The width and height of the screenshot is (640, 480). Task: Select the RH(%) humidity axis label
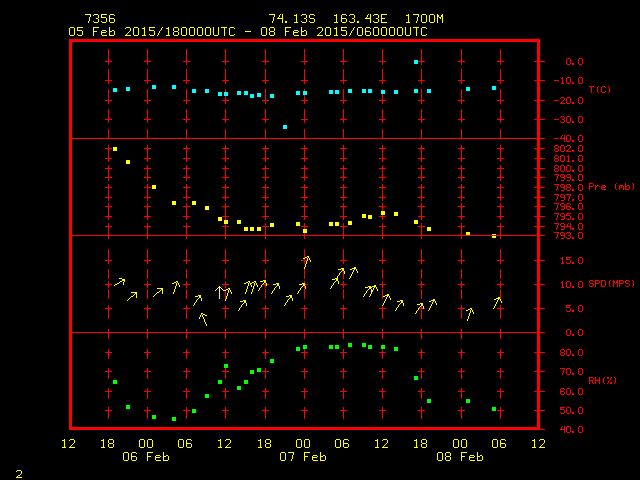[599, 381]
